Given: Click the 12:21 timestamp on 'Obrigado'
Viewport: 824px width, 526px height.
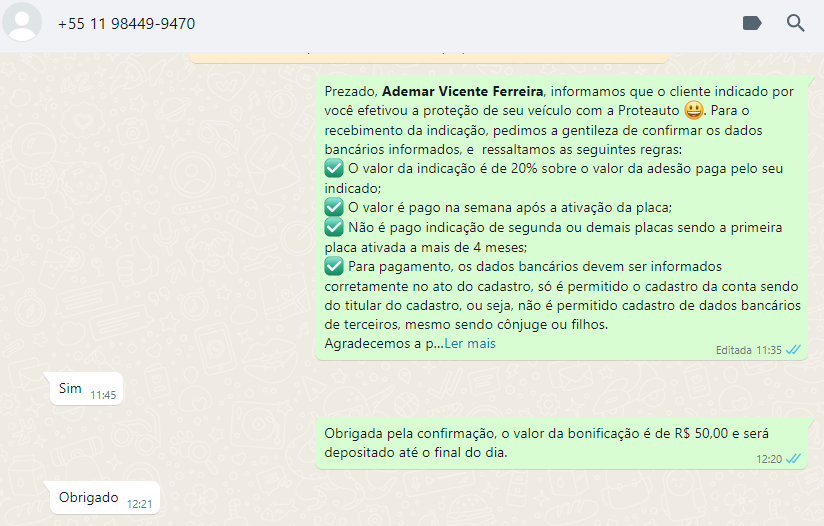Looking at the screenshot, I should point(139,504).
